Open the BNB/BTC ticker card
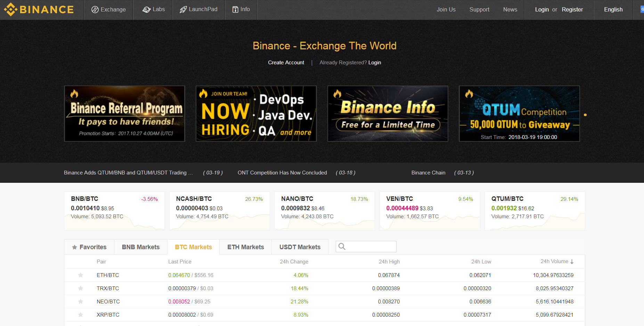Screen dimensions: 644x326 (x=114, y=211)
